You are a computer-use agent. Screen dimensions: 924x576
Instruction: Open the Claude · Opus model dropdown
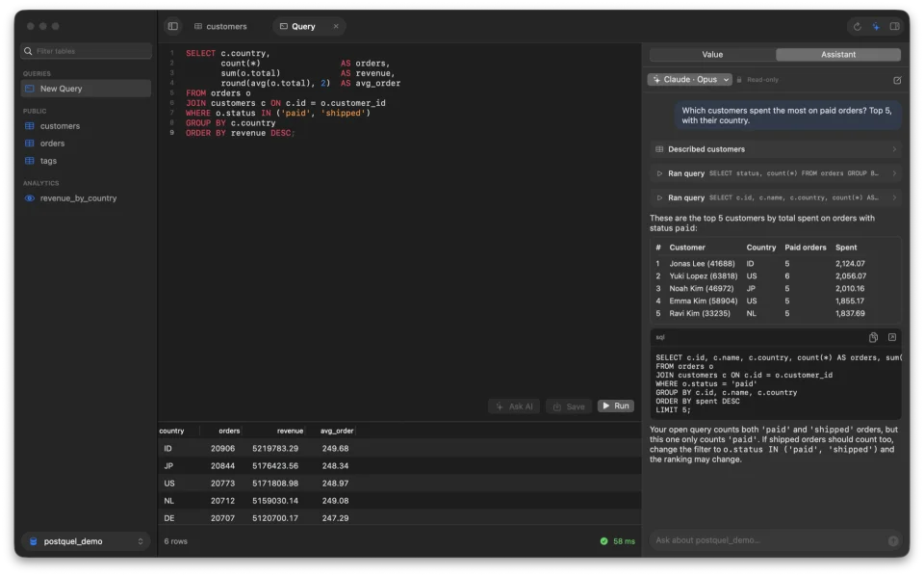tap(689, 80)
